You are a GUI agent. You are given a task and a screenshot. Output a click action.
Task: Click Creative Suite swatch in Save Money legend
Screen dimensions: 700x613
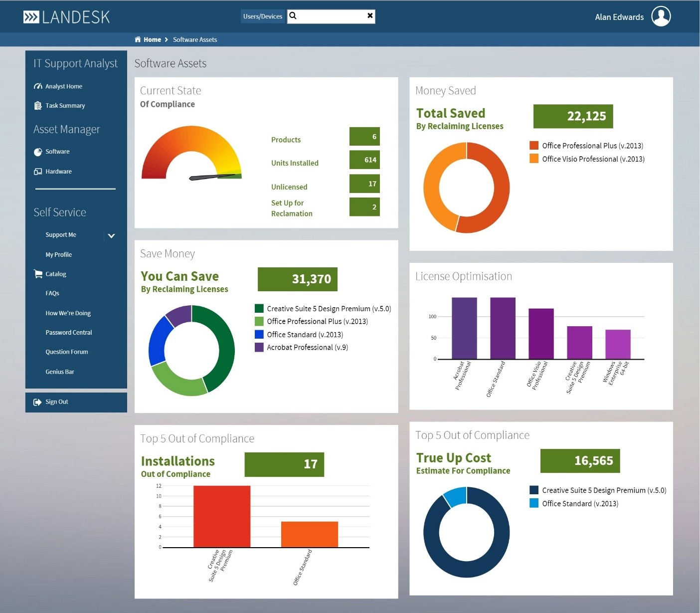click(259, 309)
